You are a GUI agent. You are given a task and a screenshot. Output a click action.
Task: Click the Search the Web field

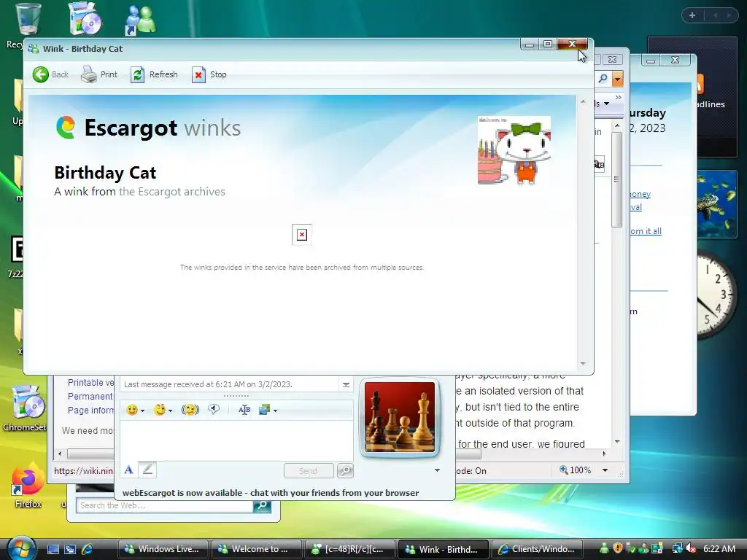[x=165, y=506]
